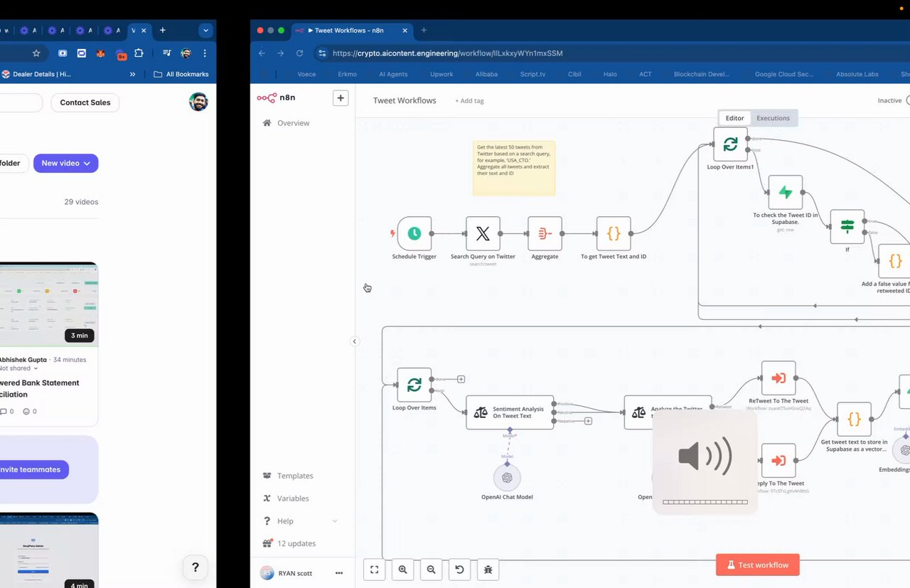Screen dimensions: 910x588
Task: Open the Chrome extensions puzzle menu
Action: click(x=139, y=53)
